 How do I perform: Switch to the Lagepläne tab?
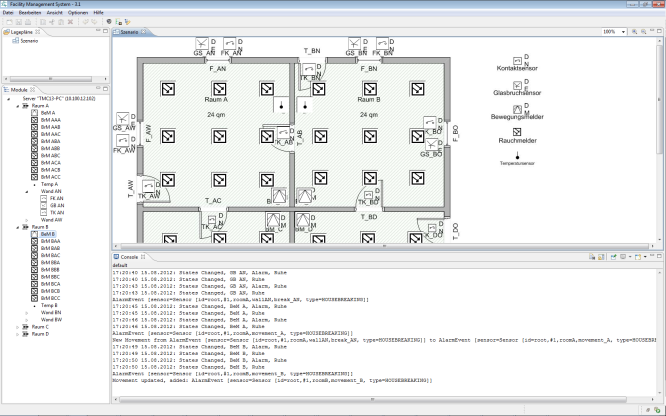(x=21, y=33)
